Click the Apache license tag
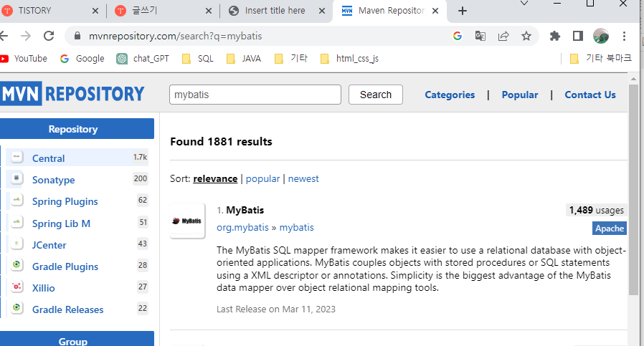This screenshot has width=644, height=346. (610, 229)
